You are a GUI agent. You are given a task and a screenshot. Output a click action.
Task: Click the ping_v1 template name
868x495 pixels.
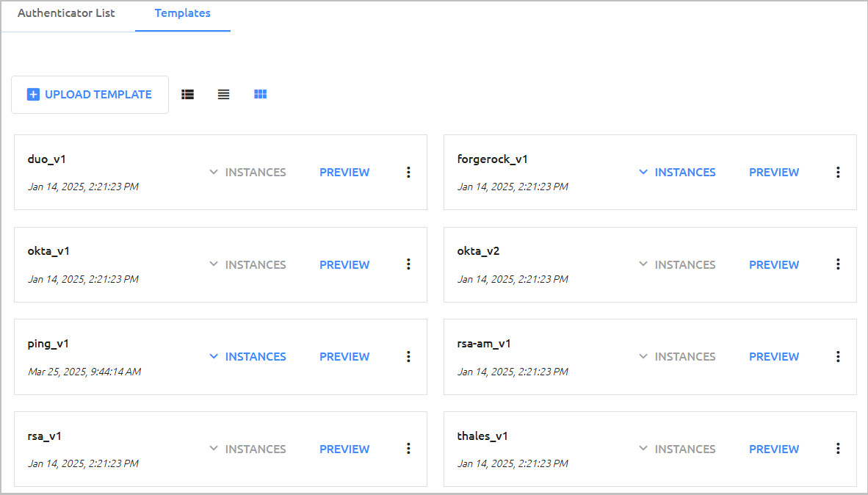pos(48,344)
